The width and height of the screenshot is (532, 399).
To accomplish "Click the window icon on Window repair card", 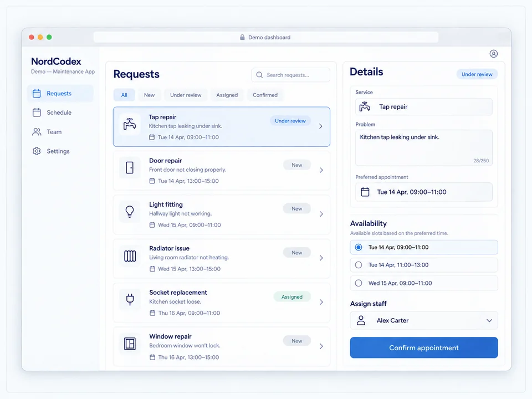I will click(130, 344).
